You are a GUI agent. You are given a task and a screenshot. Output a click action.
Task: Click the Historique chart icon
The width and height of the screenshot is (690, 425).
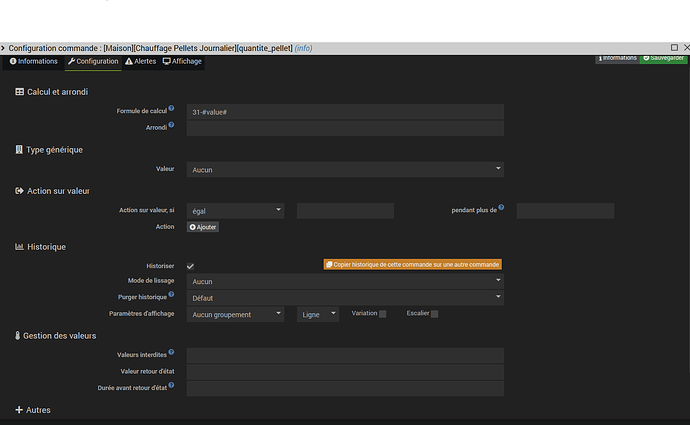[x=19, y=247]
